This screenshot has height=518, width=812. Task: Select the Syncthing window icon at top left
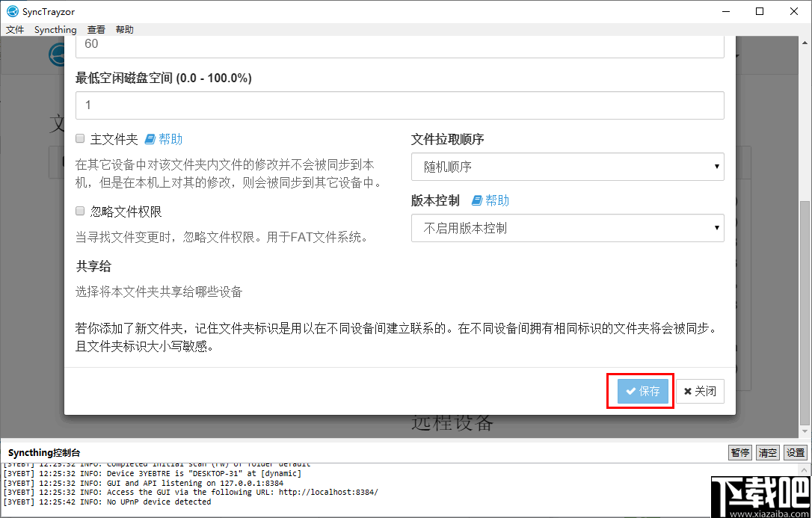pos(10,11)
